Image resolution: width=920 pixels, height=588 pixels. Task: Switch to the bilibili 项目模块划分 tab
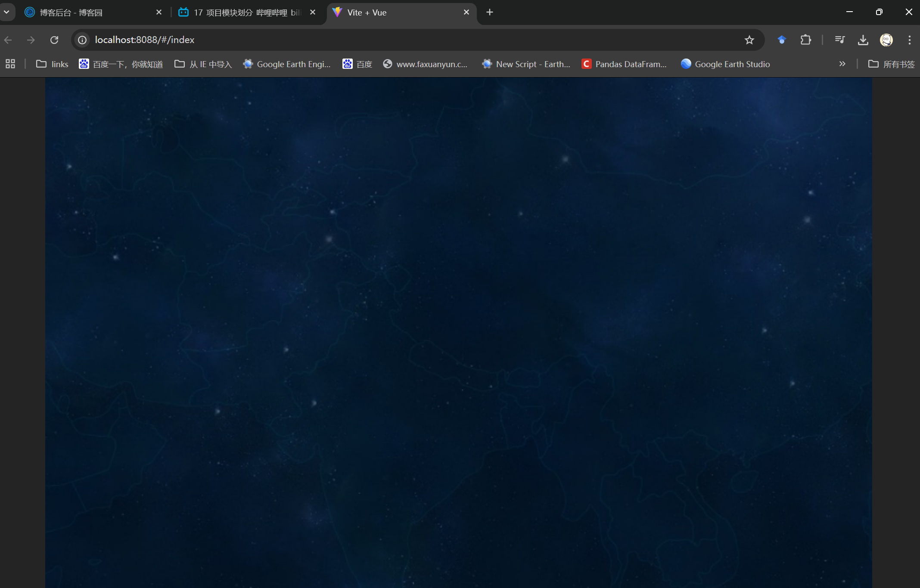[x=246, y=12]
